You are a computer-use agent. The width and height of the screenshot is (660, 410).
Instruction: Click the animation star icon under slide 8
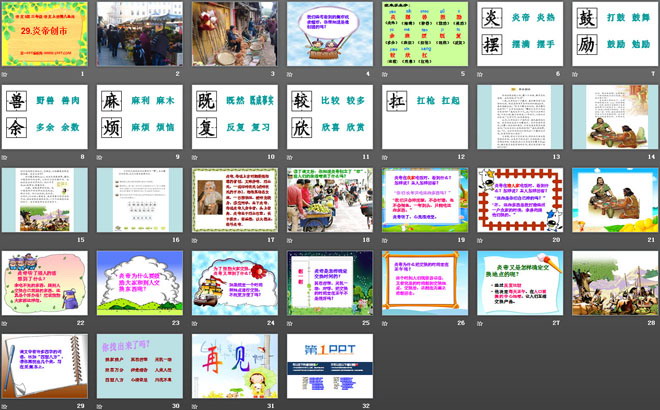[6, 158]
